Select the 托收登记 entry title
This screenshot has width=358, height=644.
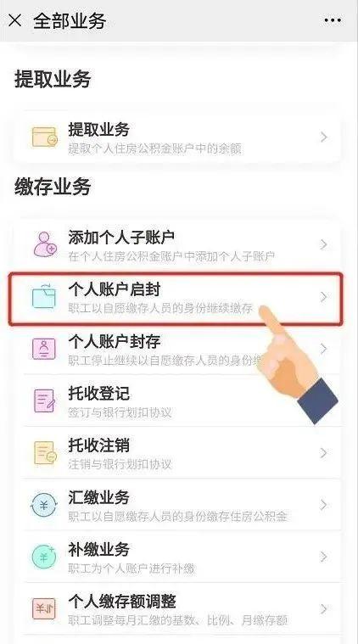click(99, 394)
